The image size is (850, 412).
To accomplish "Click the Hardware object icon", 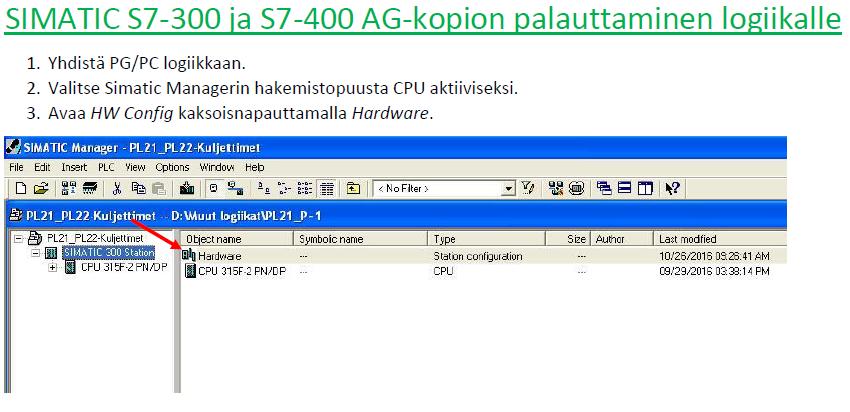I will [189, 256].
